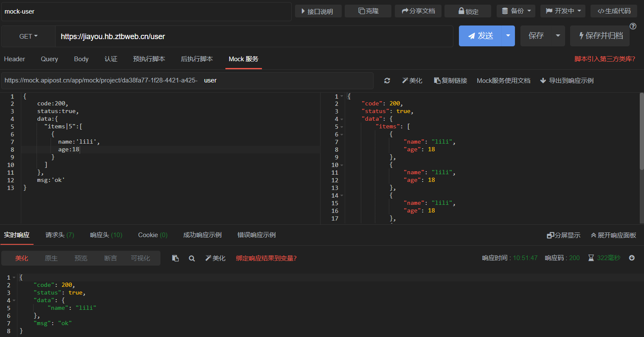Image resolution: width=644 pixels, height=337 pixels.
Task: Collapse line 1 fold arrow in mock result
Action: point(342,96)
